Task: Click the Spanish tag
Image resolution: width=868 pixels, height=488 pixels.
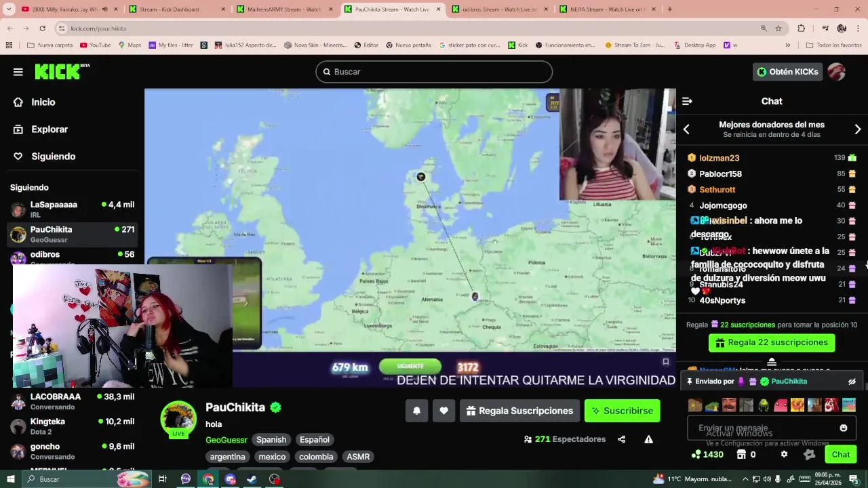Action: click(x=271, y=440)
